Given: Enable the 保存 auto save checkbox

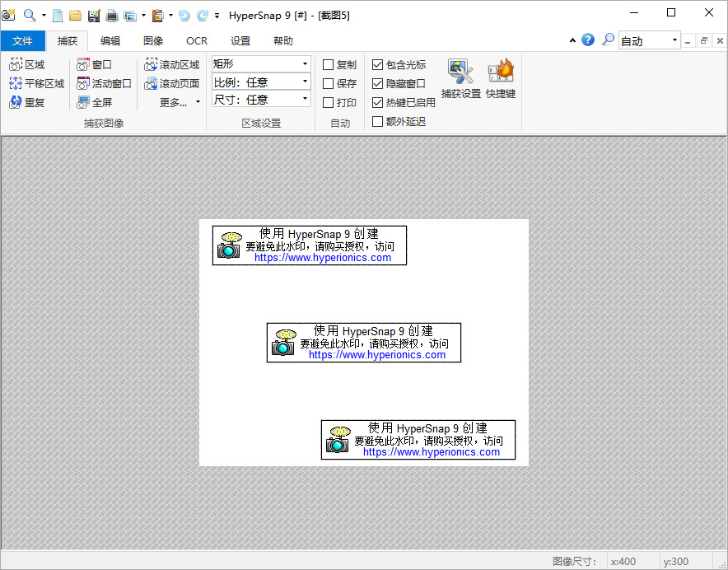Looking at the screenshot, I should 329,84.
